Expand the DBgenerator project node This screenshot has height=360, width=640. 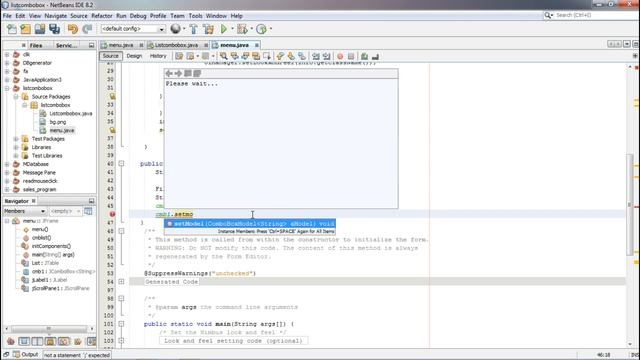7,63
